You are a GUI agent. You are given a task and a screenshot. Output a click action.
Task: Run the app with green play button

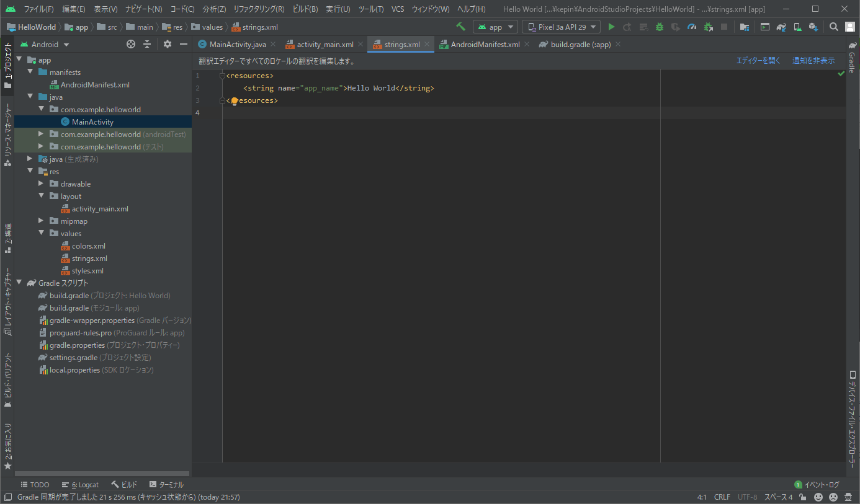pos(611,27)
